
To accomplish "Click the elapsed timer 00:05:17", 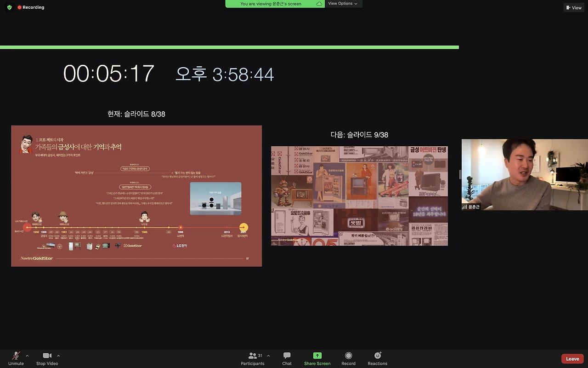I will pyautogui.click(x=109, y=74).
